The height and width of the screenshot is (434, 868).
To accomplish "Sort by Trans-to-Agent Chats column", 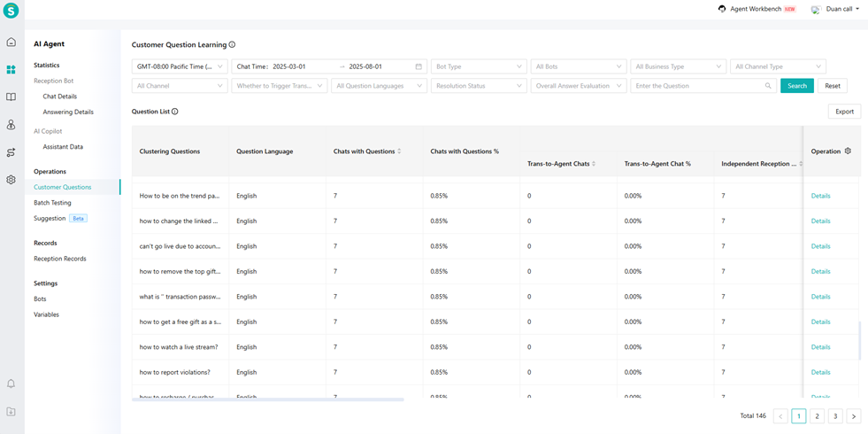I will click(x=594, y=164).
